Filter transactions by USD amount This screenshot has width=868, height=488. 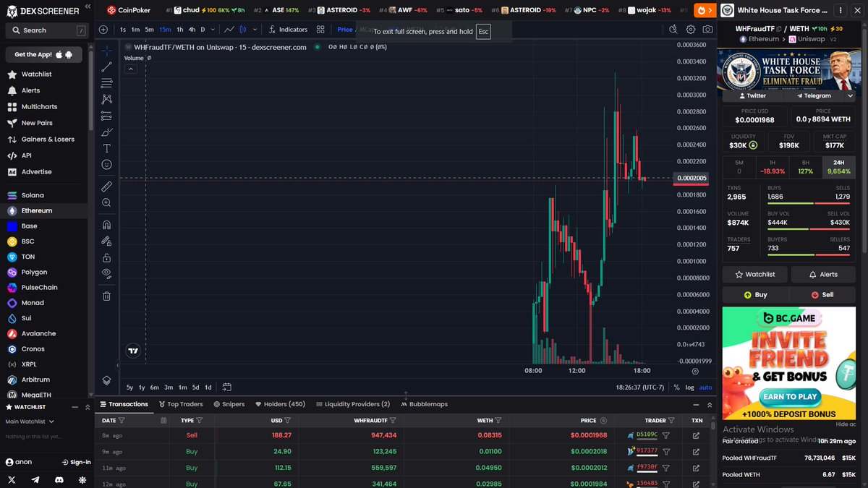[x=287, y=420]
